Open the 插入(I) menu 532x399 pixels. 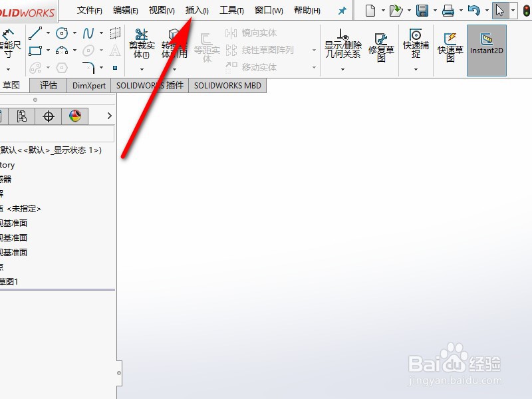(197, 11)
